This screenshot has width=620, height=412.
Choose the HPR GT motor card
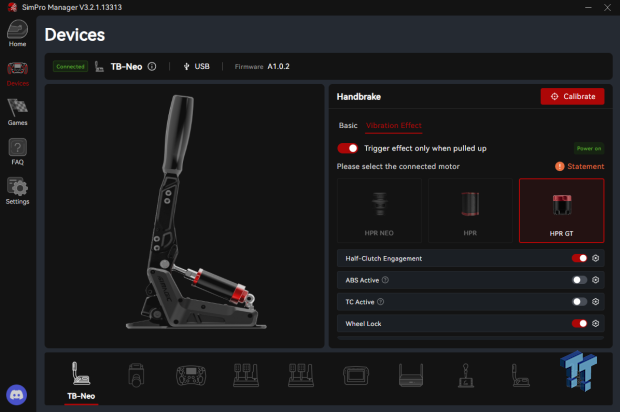(561, 210)
